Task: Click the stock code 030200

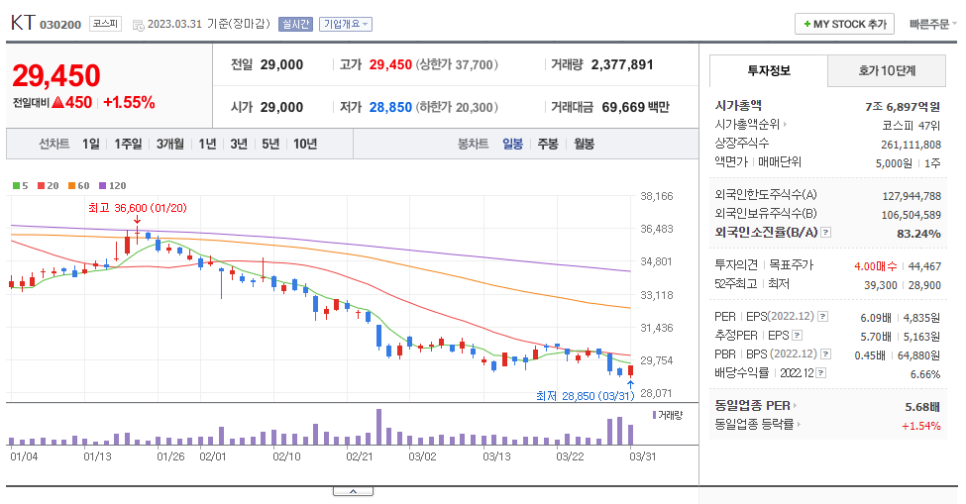Action: 60,25
